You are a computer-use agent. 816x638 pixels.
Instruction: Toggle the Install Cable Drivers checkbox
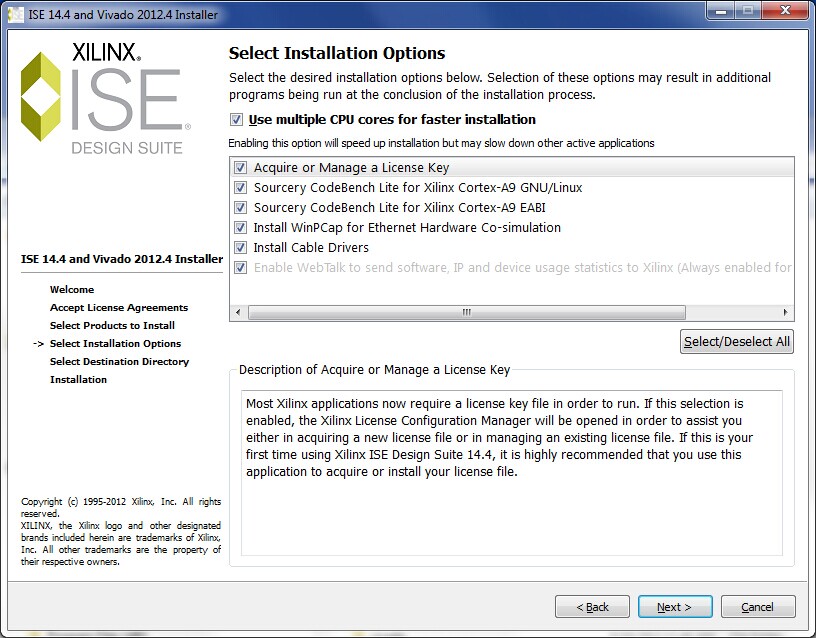coord(240,248)
